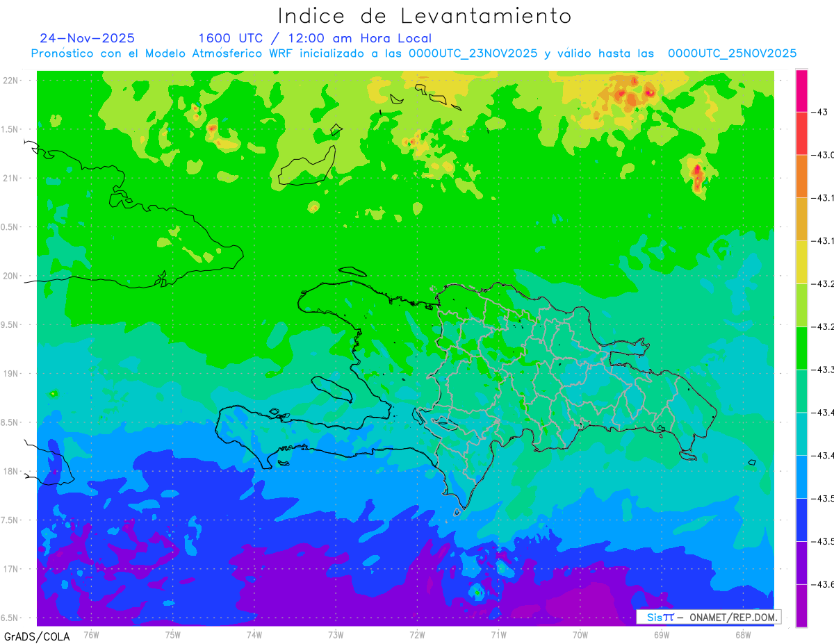Screen dimensions: 834x644
Task: Pick the orange swatch on the legend bar
Action: [801, 176]
